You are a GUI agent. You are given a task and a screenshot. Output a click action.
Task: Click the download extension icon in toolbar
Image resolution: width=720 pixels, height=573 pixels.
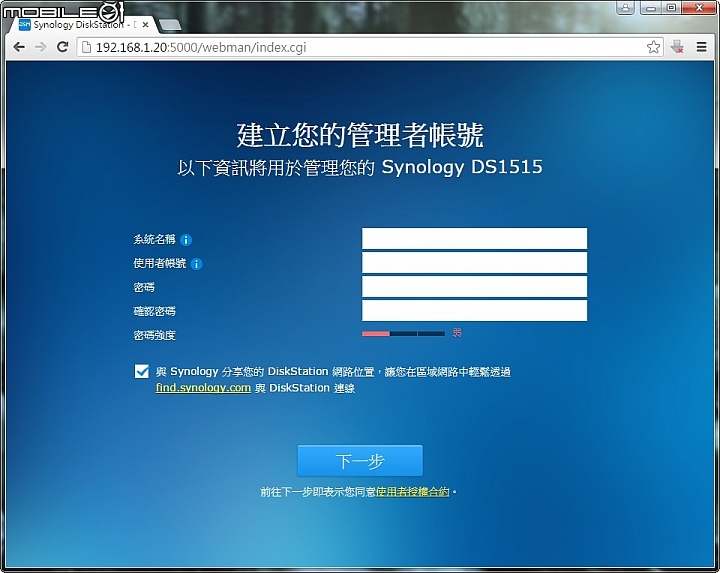pyautogui.click(x=677, y=47)
